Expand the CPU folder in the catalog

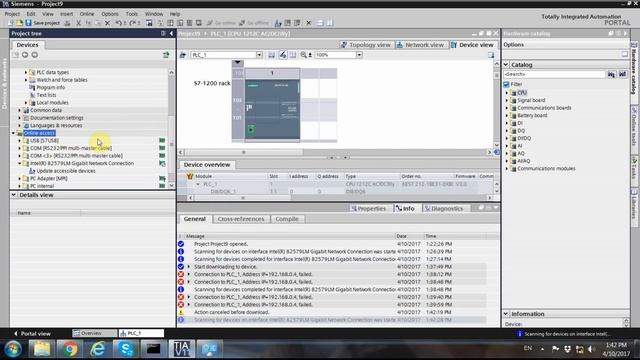[507, 93]
